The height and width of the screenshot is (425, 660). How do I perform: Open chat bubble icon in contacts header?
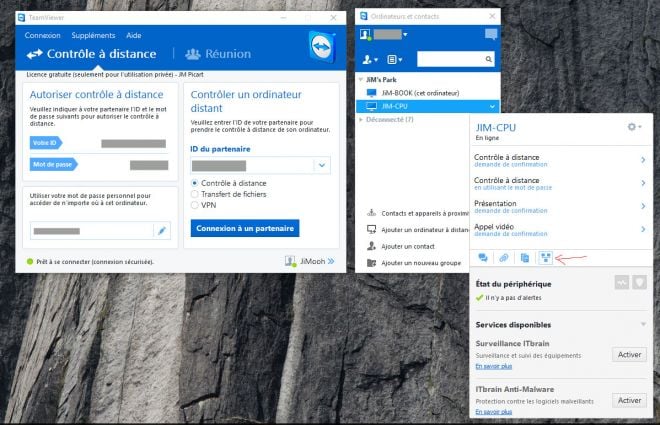[x=491, y=34]
